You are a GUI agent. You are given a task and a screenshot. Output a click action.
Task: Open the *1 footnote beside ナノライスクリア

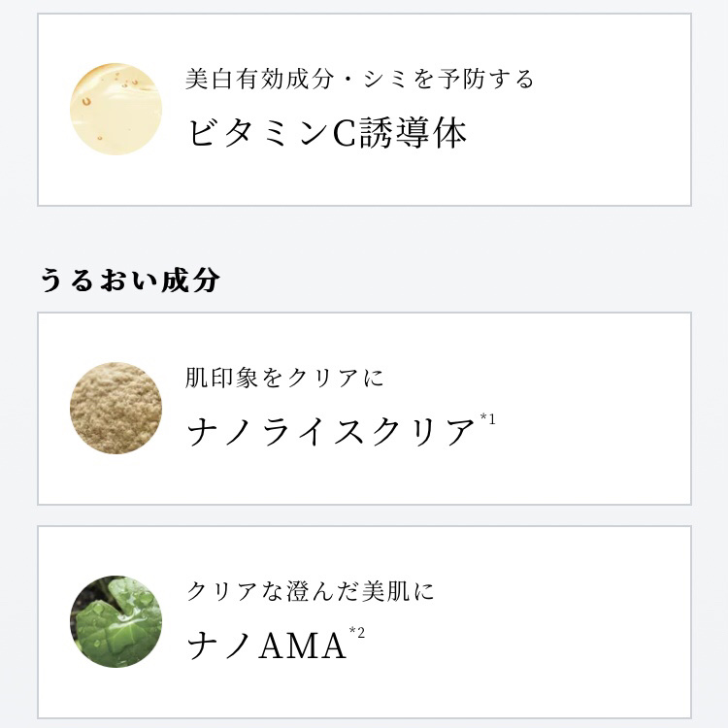pyautogui.click(x=487, y=419)
